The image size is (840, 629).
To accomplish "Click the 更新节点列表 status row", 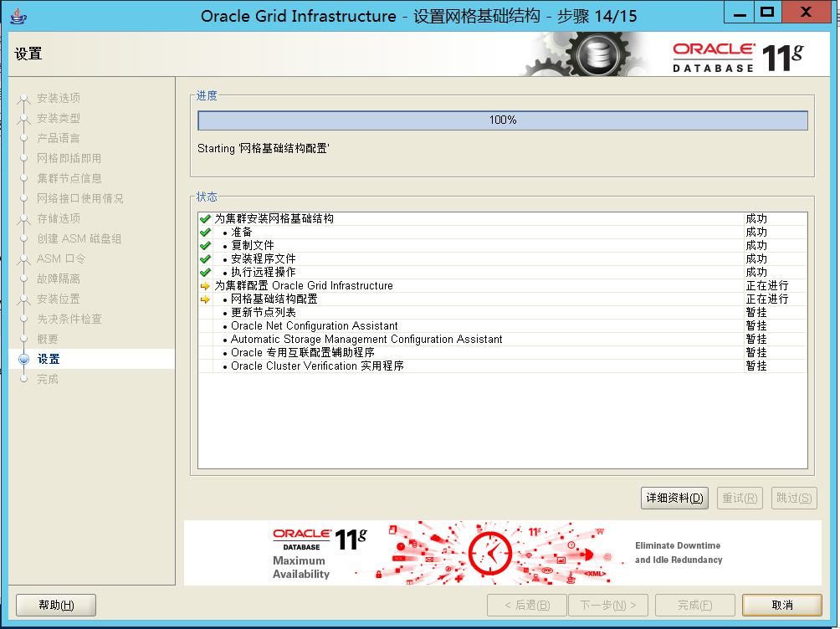I will coord(503,313).
